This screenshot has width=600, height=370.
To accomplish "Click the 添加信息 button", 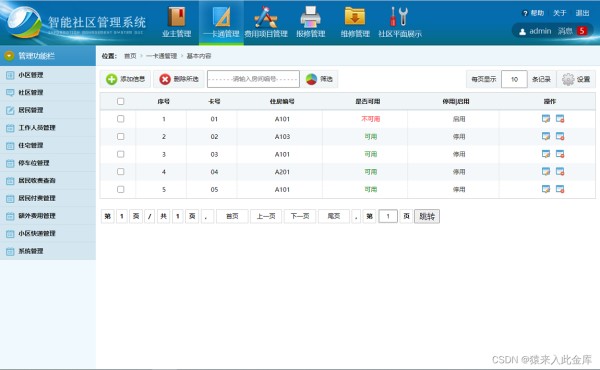I will [x=126, y=79].
